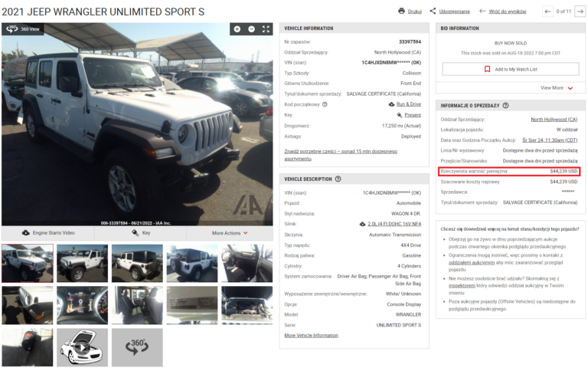Follow the Wróć do wyników link
588x368 pixels.
(x=508, y=11)
